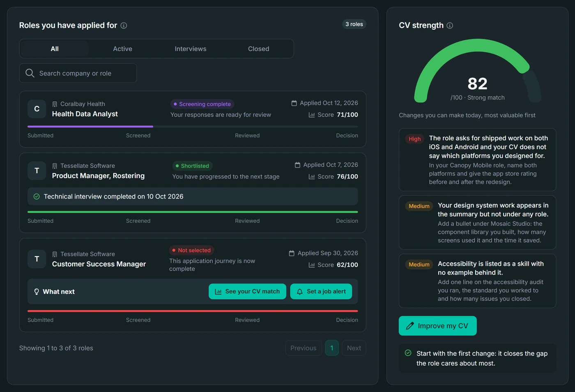
Task: Click lightbulb icon beside What next
Action: [37, 291]
